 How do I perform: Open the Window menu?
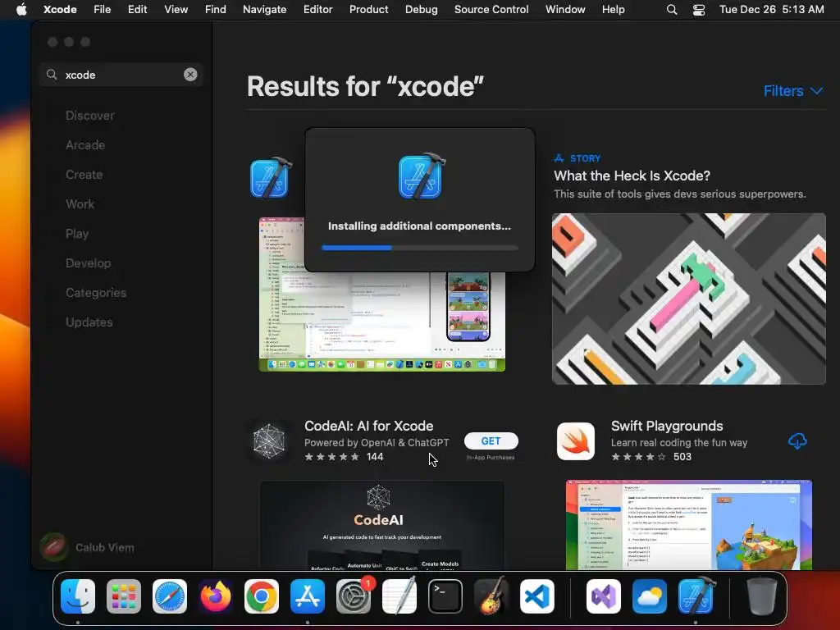565,10
